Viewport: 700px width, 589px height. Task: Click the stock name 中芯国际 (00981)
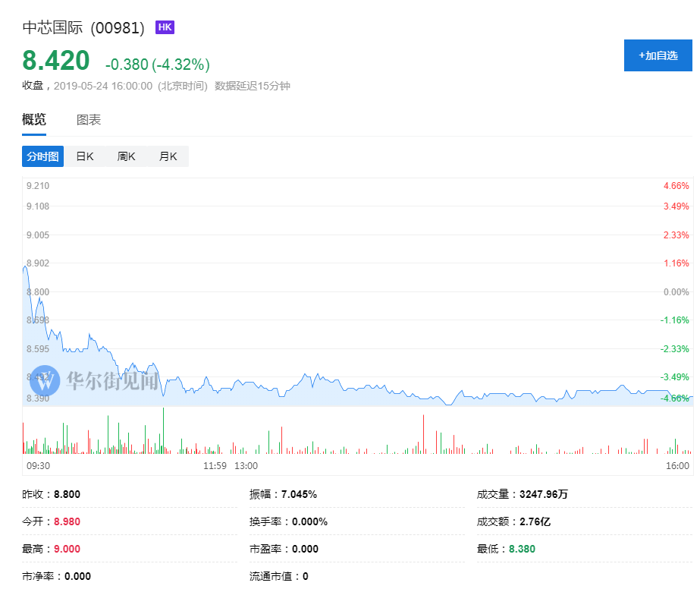tap(83, 28)
